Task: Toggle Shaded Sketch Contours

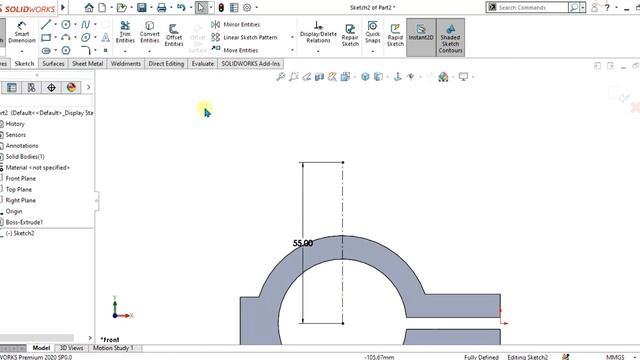Action: coord(450,38)
